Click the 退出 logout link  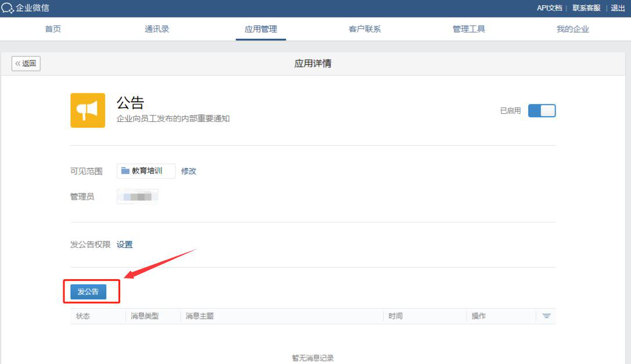click(616, 8)
